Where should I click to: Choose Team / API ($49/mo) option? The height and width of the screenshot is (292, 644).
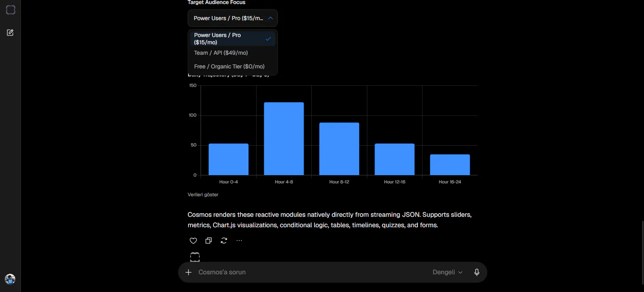point(233,53)
